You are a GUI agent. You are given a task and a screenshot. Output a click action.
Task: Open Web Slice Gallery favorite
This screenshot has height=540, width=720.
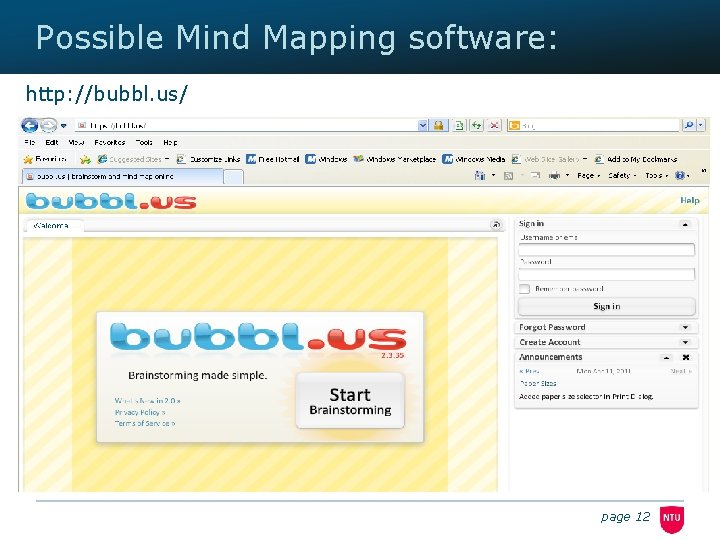click(x=549, y=159)
